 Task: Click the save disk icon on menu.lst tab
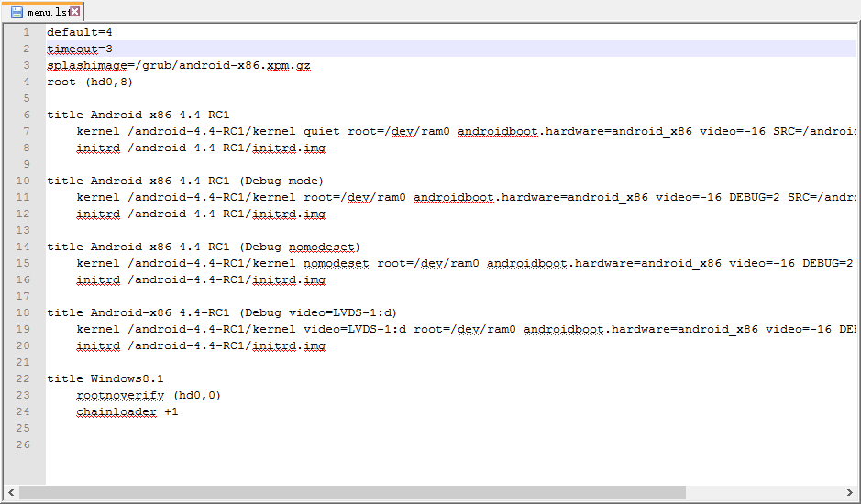(17, 12)
